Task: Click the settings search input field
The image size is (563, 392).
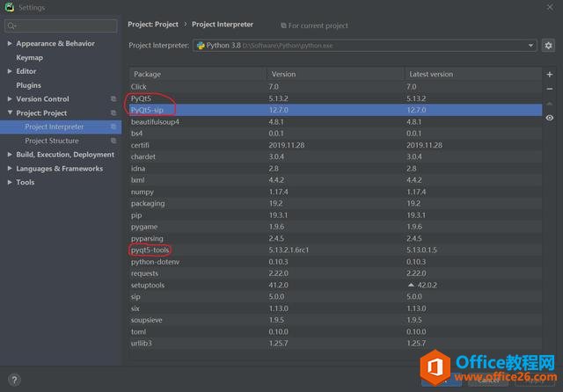Action: pos(61,25)
